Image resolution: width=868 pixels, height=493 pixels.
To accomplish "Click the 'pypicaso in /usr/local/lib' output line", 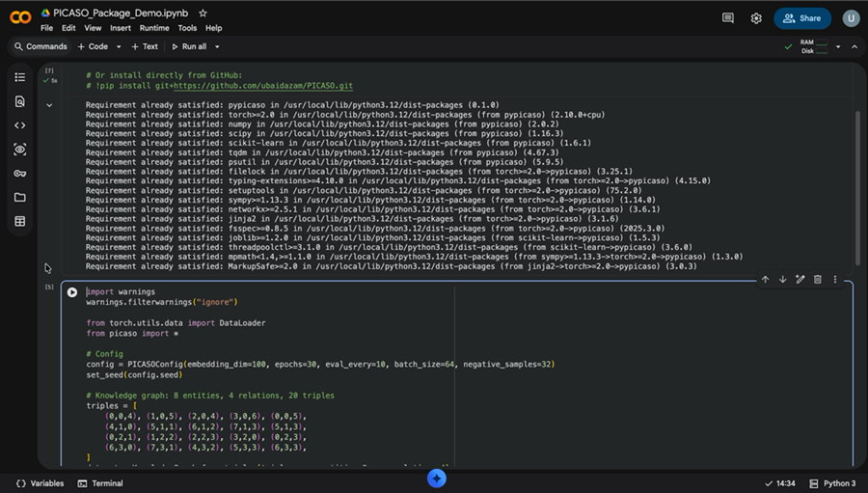I will (292, 105).
